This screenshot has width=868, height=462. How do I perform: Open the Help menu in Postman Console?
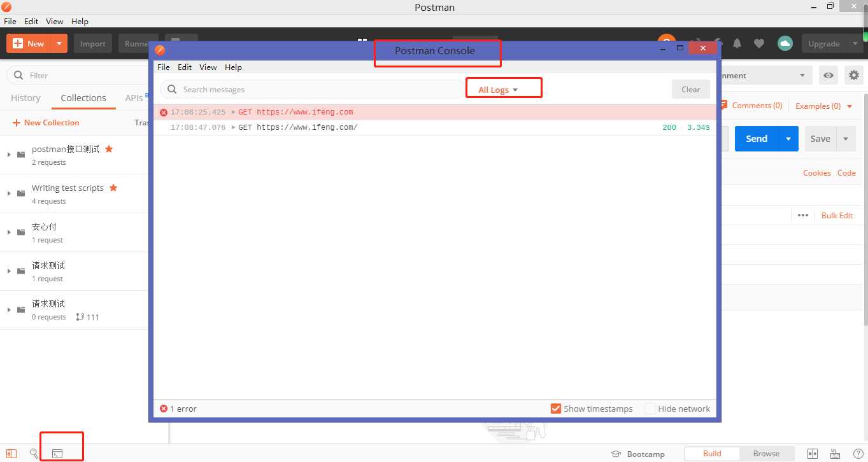click(233, 67)
